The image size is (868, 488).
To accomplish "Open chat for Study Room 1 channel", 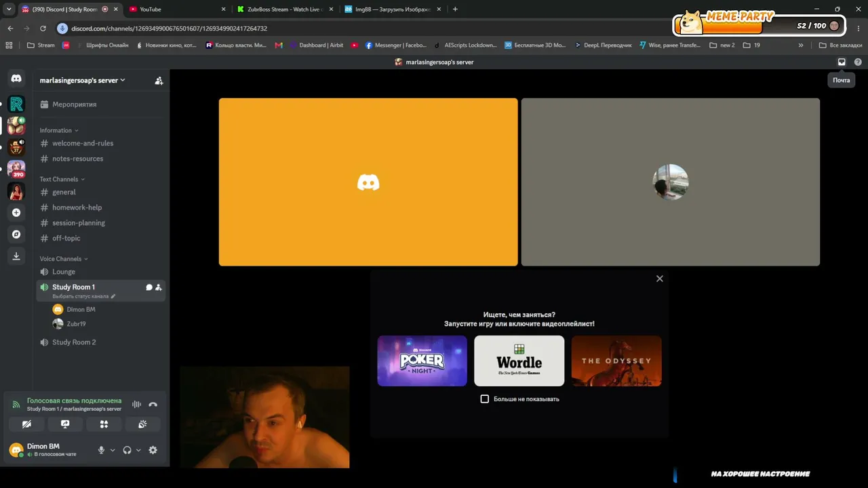I will click(149, 287).
